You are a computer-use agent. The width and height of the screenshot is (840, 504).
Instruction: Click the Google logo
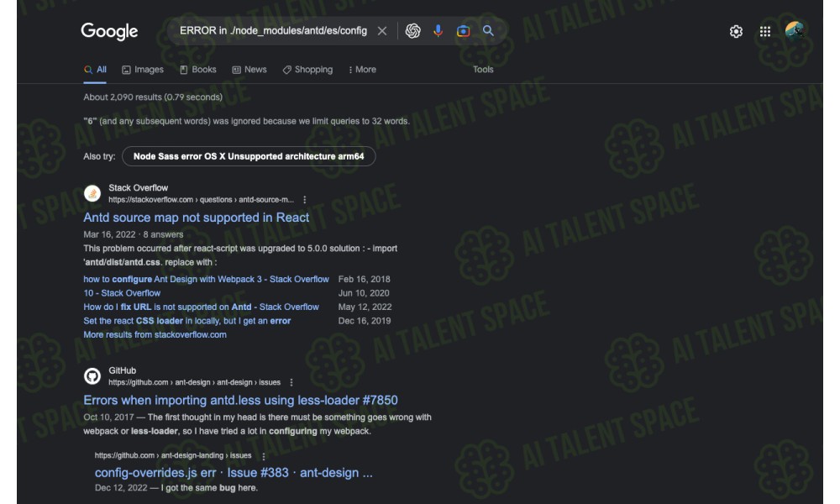click(109, 31)
